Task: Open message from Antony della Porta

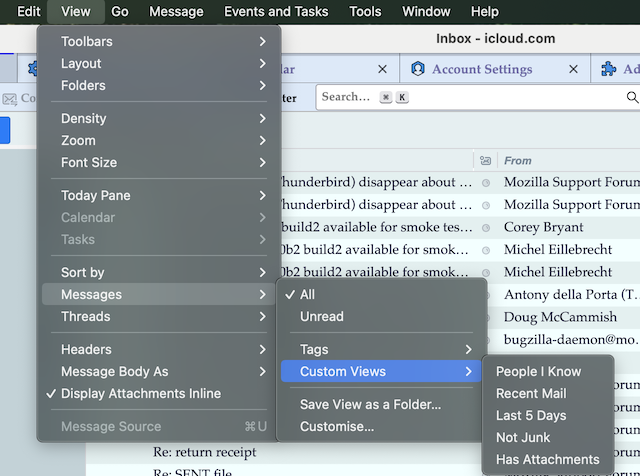Action: tap(571, 294)
